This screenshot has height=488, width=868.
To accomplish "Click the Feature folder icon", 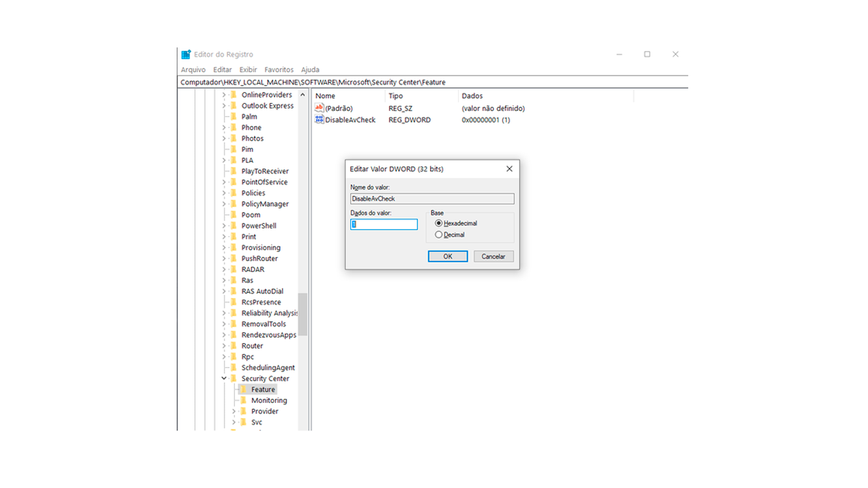I will pos(244,389).
